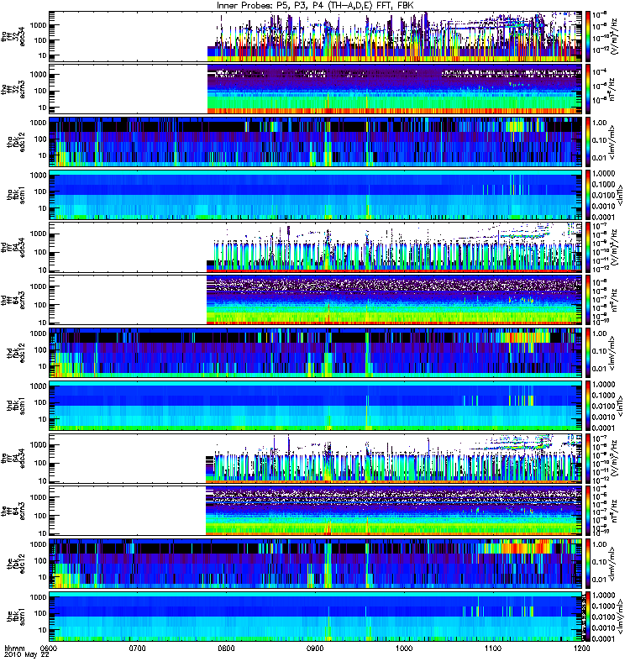
Task: Click inside the thd fff scm3 spectrogram panel
Action: (x=316, y=300)
